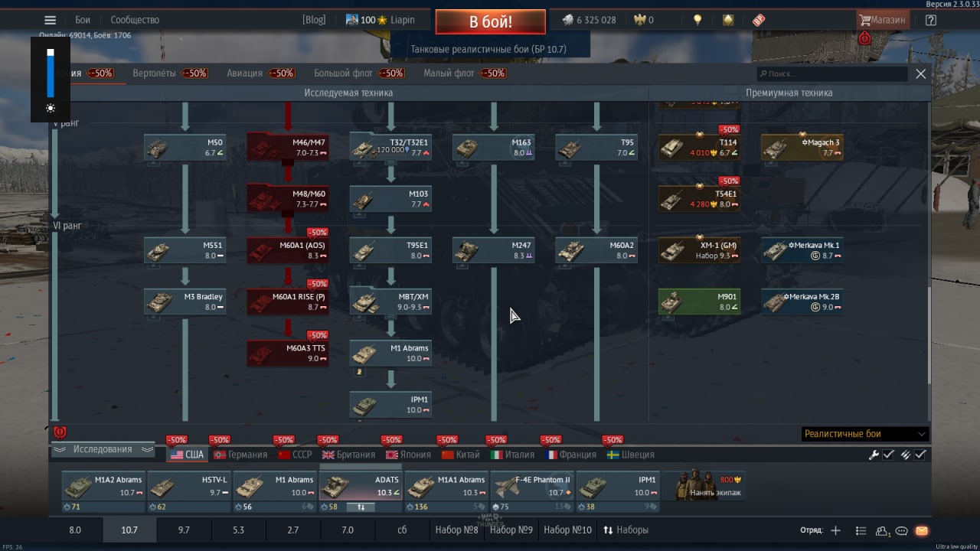Open the Магазин shop cart
Screen dimensions: 980x551
(883, 20)
